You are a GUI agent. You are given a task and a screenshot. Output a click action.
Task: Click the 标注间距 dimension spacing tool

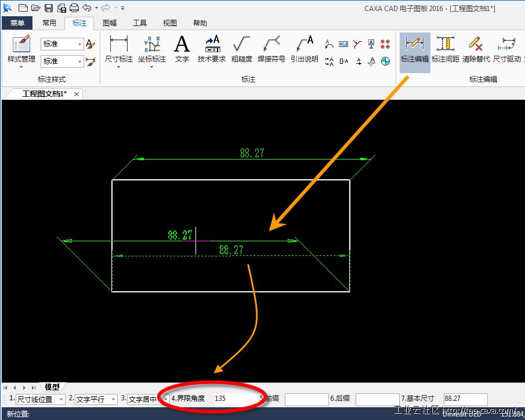click(446, 49)
